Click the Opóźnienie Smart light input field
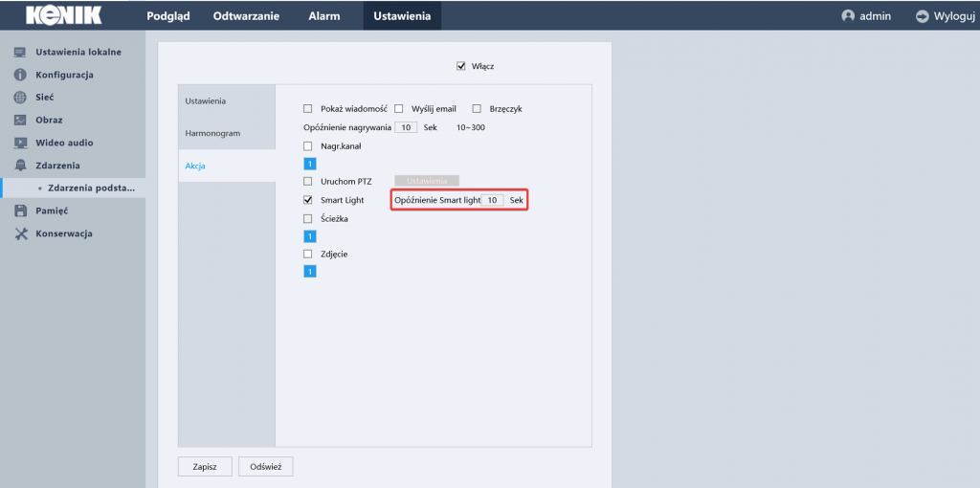980x488 pixels. pyautogui.click(x=492, y=201)
